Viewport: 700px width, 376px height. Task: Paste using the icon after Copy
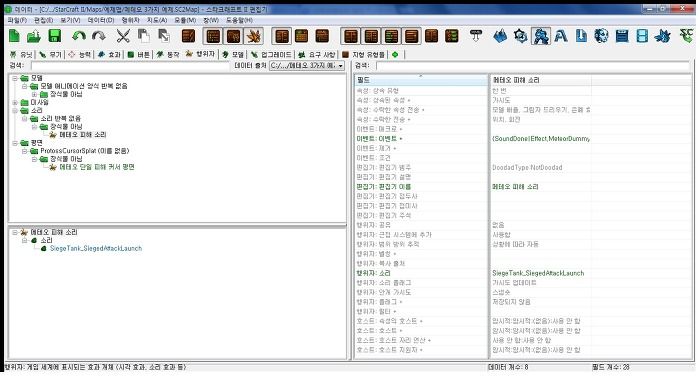[164, 36]
